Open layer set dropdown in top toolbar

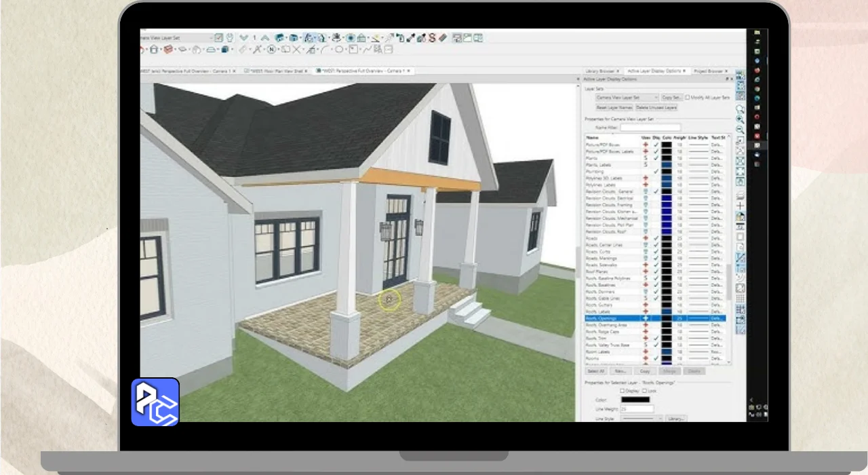click(176, 37)
